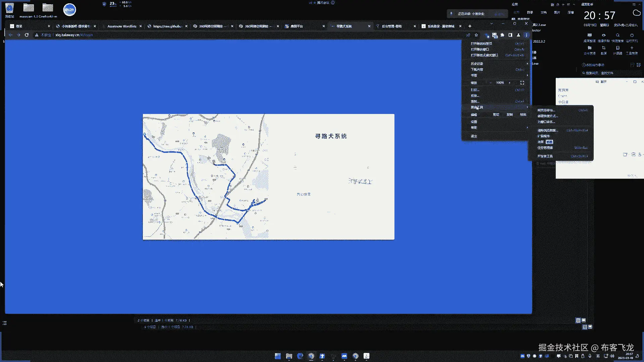Switch to the Assetnote Wordlists tab
Viewport: 644px width, 362px height.
(121, 26)
